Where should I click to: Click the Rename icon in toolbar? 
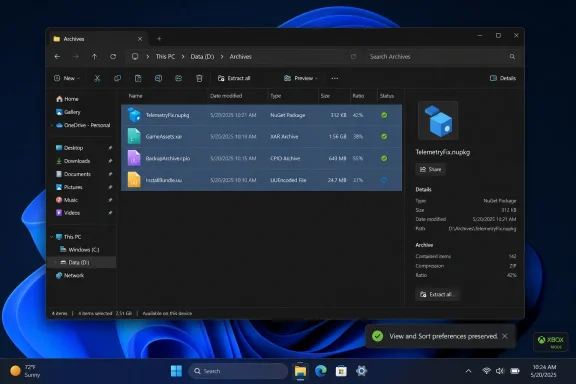(x=158, y=78)
